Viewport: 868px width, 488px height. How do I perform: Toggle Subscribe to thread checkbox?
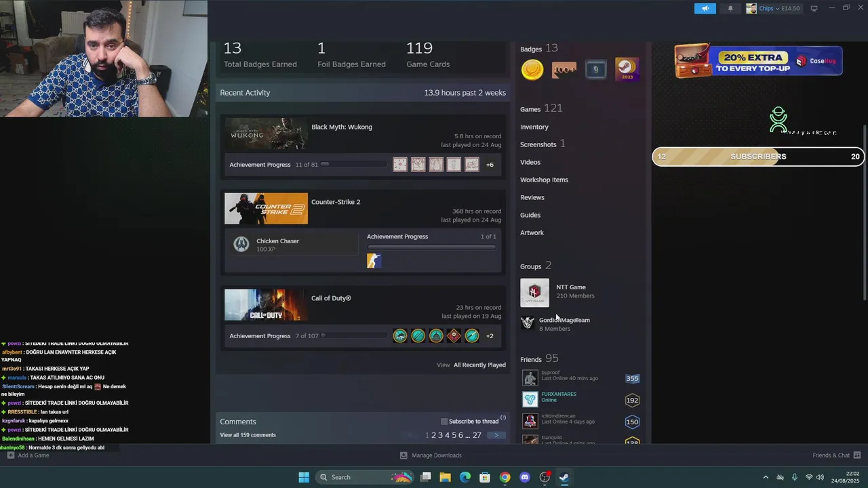pos(444,422)
